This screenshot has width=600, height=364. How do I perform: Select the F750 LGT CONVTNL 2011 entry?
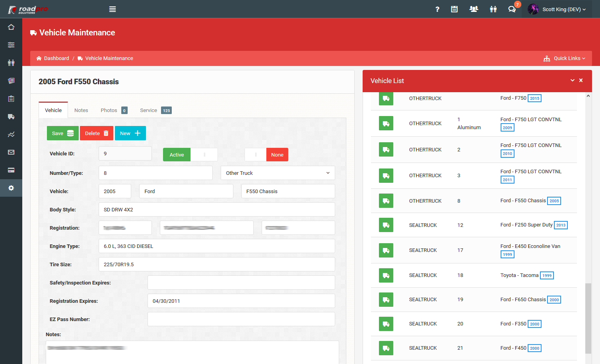tap(474, 176)
